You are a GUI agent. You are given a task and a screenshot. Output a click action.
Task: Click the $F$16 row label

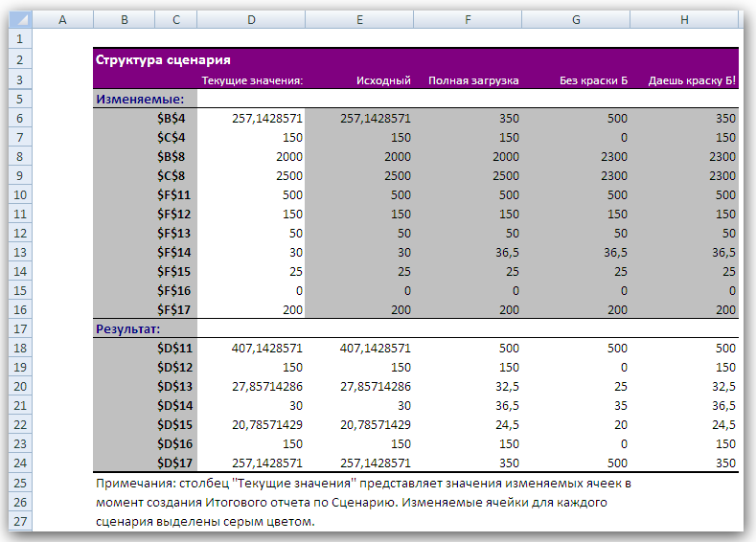click(x=173, y=291)
